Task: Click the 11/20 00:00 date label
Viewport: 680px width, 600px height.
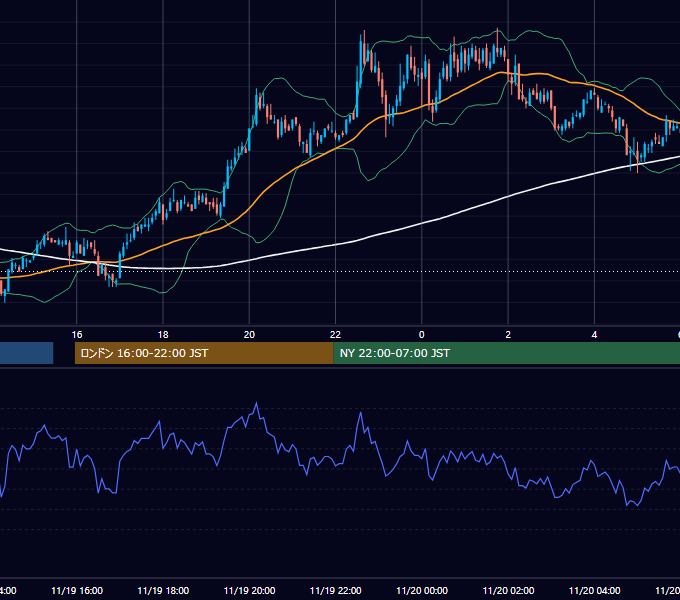Action: (422, 590)
